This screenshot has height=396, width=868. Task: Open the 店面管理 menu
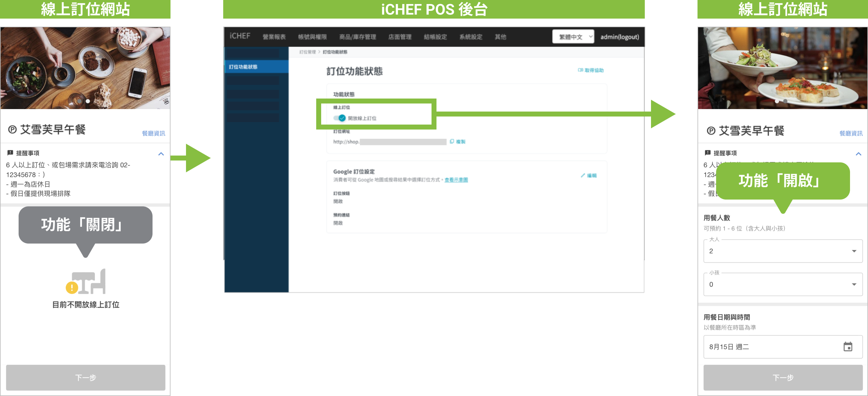pos(400,37)
